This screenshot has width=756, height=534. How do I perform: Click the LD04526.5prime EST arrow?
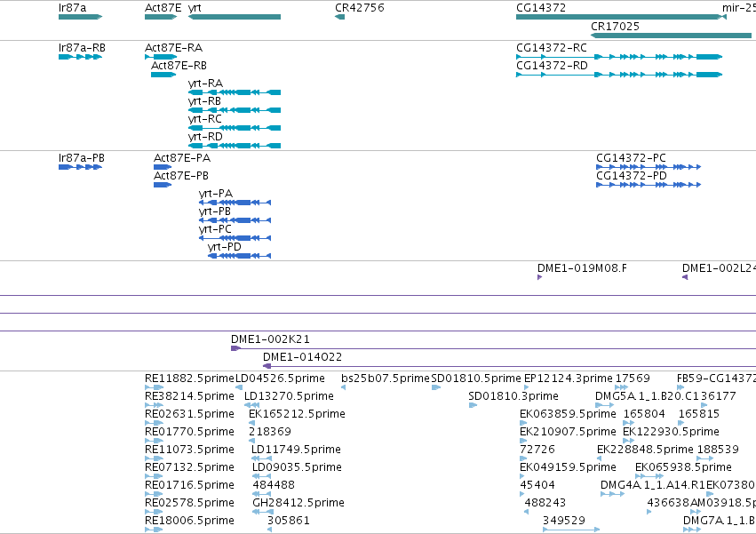239,387
